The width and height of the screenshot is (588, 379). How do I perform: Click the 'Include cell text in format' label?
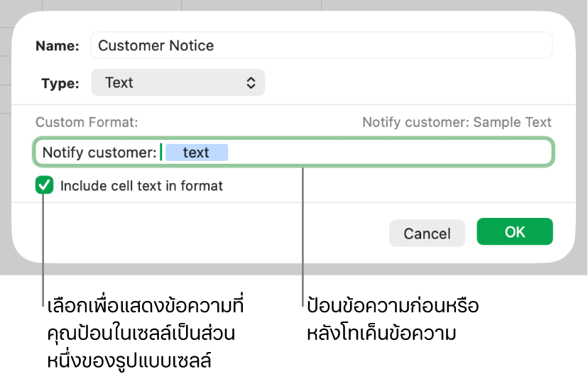tap(141, 186)
